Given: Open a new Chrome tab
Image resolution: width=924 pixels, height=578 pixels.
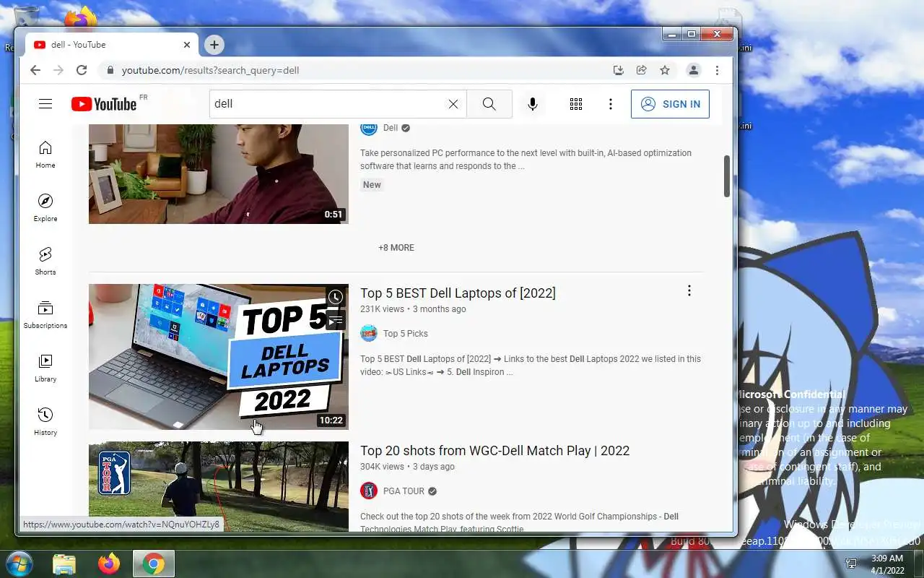Looking at the screenshot, I should [x=214, y=45].
